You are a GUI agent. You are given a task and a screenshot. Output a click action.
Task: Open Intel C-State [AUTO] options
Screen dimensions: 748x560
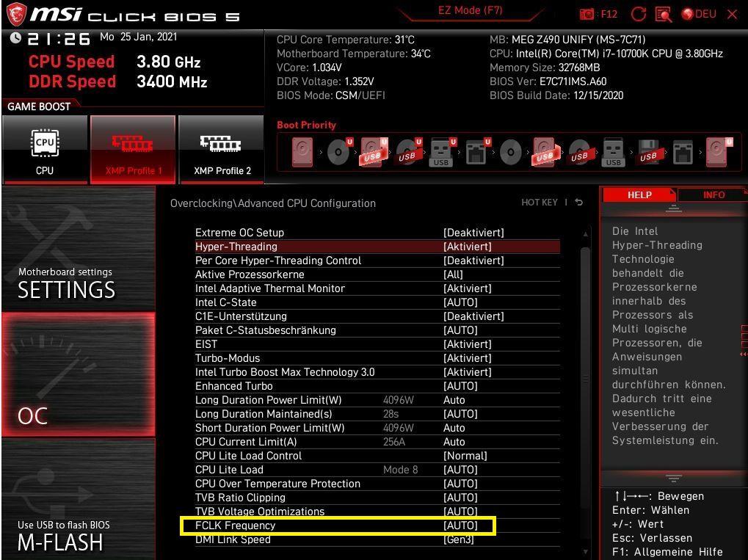(x=377, y=302)
